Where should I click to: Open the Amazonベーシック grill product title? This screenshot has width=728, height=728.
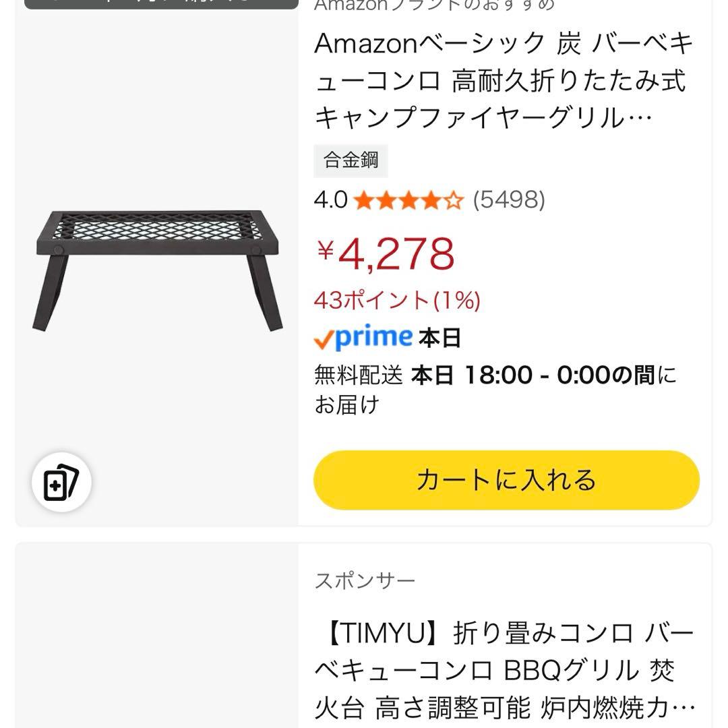[x=504, y=81]
